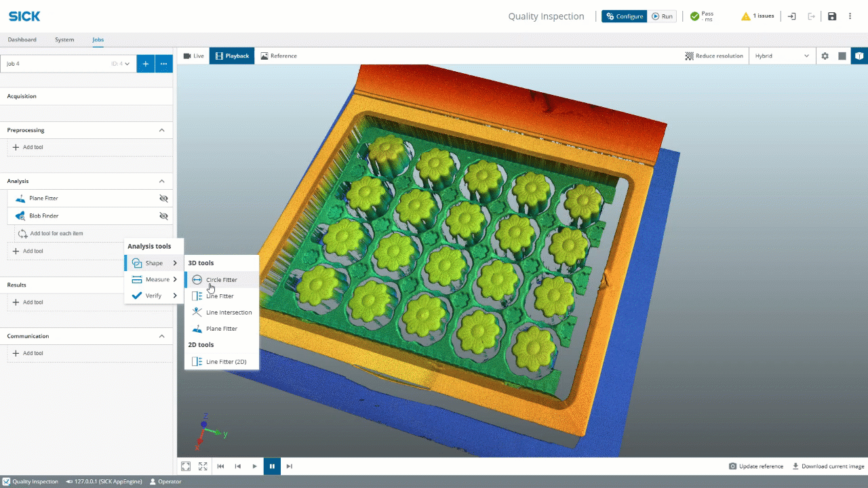Open the viewer settings gear icon
Screen dimensions: 868x488
click(x=825, y=56)
